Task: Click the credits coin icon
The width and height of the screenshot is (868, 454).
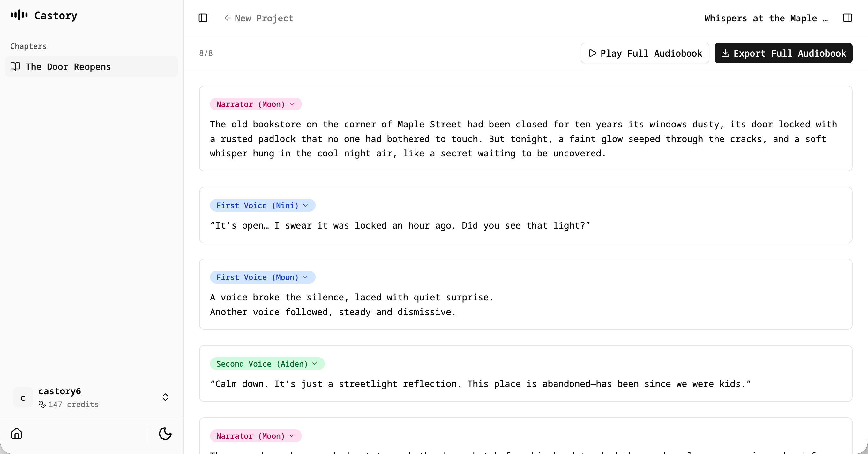Action: 42,404
